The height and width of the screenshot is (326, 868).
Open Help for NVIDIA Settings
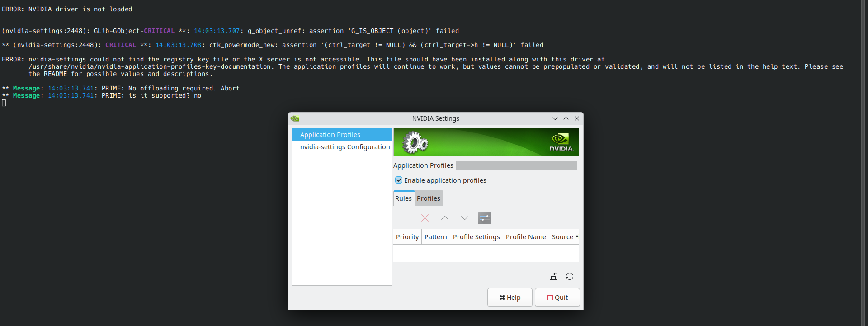pos(510,298)
